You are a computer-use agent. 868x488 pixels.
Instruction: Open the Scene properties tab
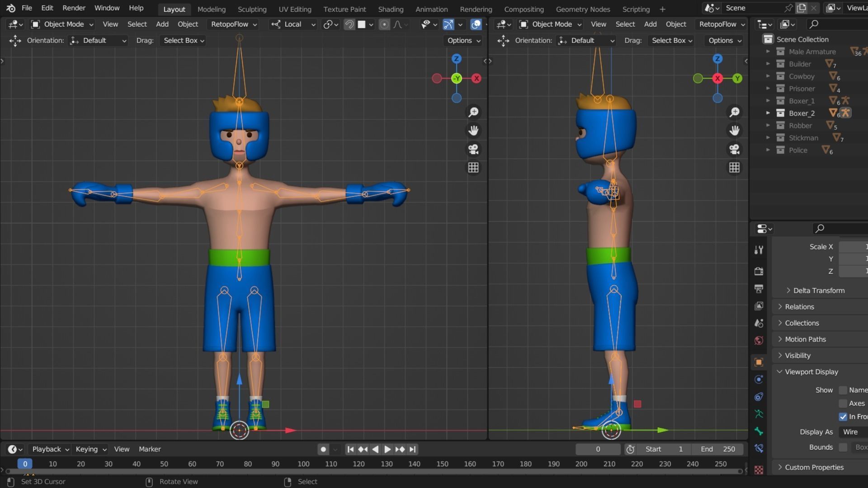coord(759,323)
